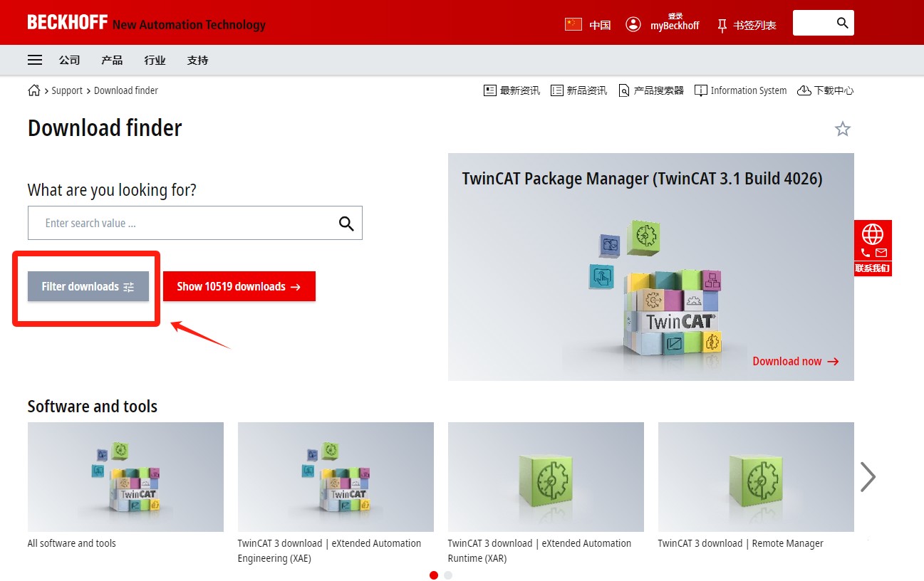
Task: Click 'All software and tools' caption
Action: click(x=71, y=543)
